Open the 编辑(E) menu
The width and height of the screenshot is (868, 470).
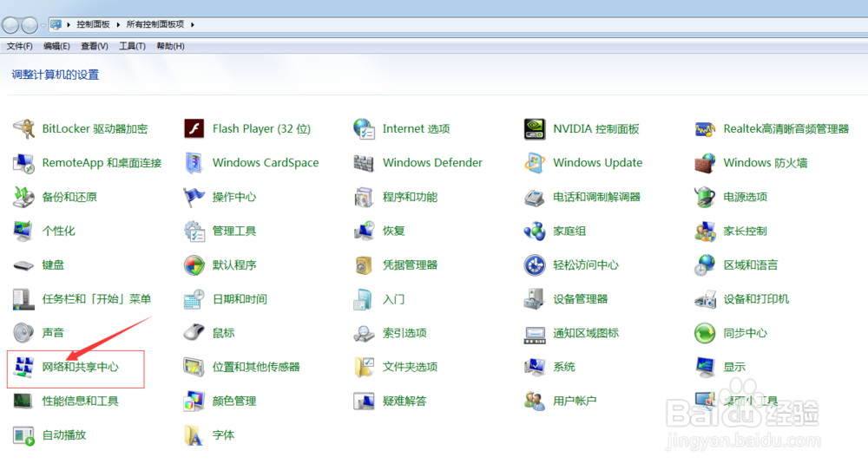point(56,46)
